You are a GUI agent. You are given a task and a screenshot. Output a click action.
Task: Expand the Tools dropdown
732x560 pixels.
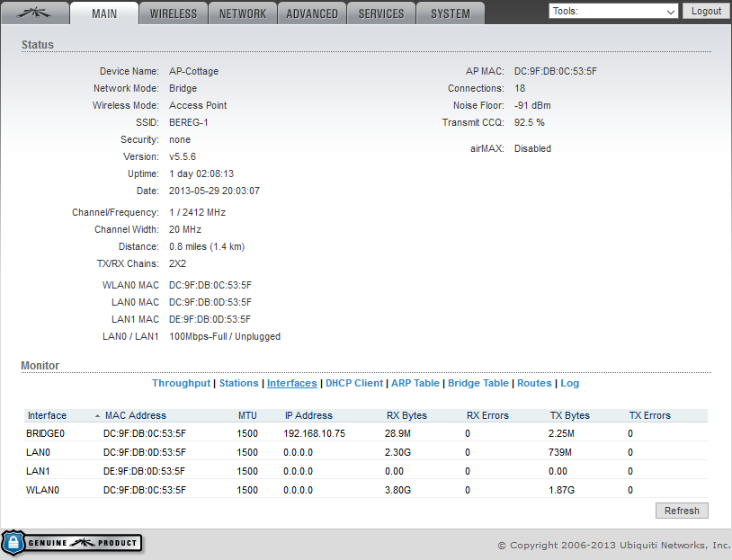[613, 11]
